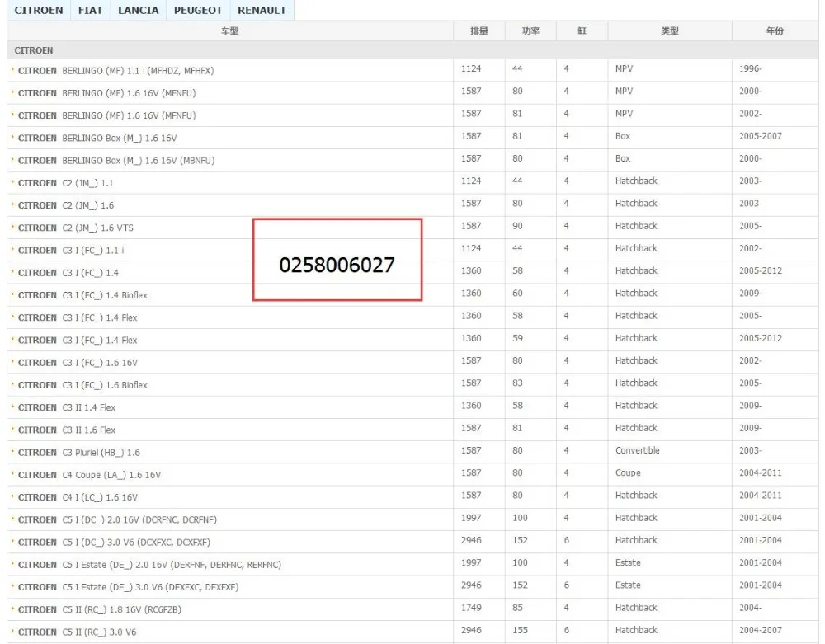Click power value 60 in C3 I 1.4 Bioflex row
This screenshot has width=825, height=644.
[517, 293]
